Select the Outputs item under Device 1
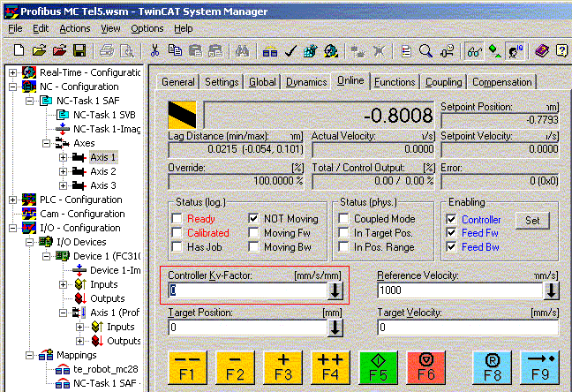572x392 pixels. tap(108, 298)
